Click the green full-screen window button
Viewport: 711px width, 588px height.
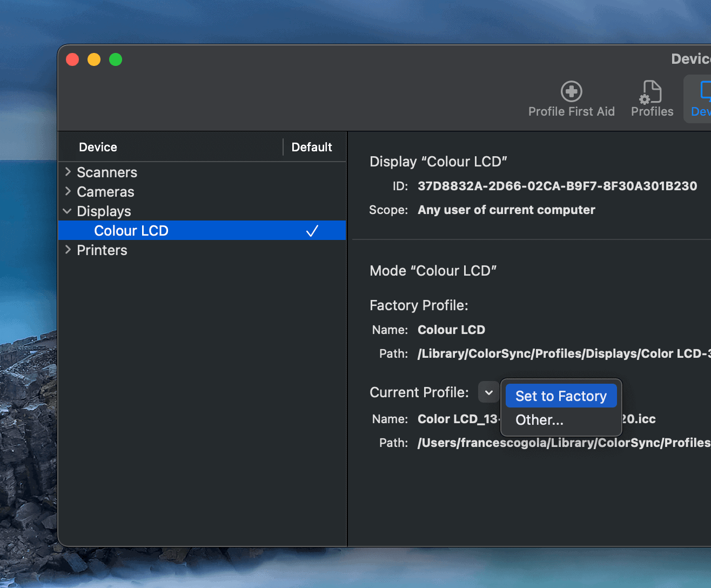click(116, 59)
